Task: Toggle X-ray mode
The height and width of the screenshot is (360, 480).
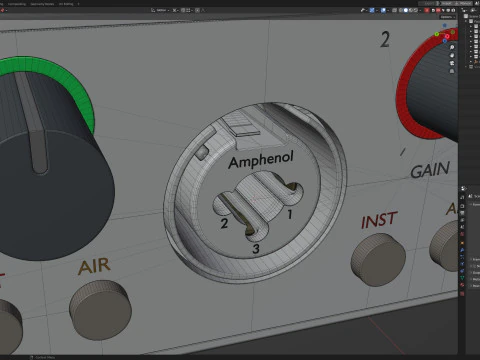Action: tap(394, 10)
